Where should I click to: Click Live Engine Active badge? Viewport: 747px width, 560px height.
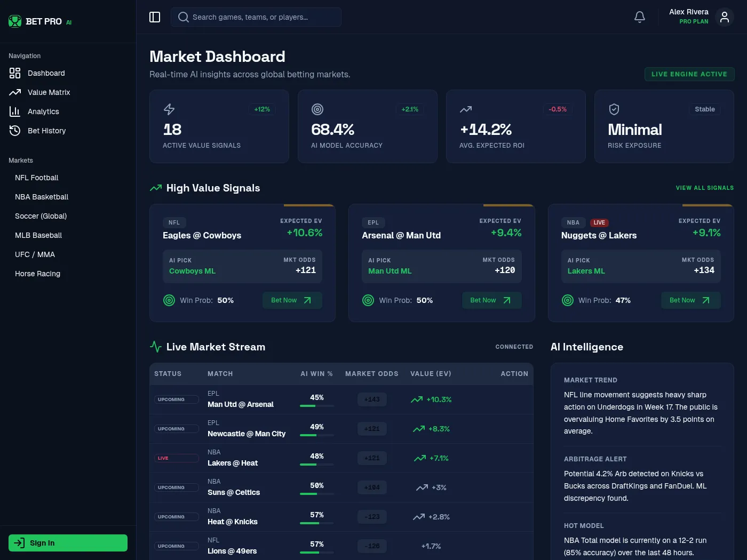[x=689, y=74]
